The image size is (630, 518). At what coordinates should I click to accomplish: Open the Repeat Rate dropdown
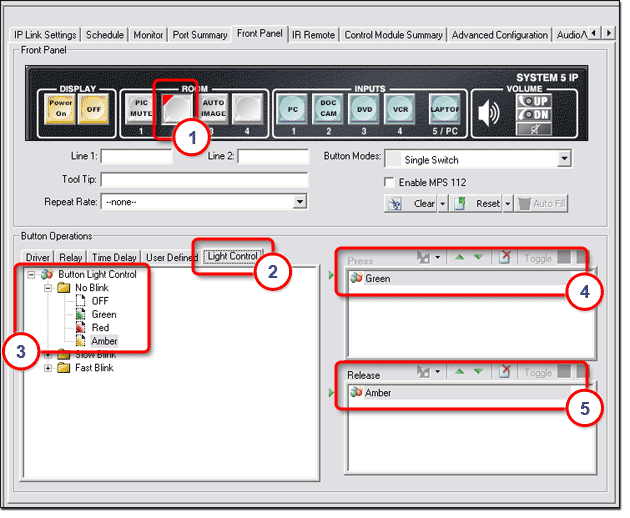(299, 202)
